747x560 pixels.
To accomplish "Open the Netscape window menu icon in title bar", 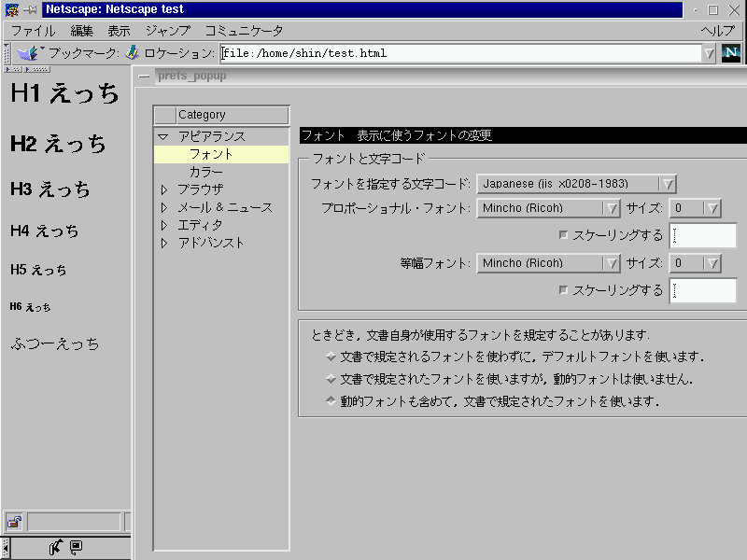I will 11,9.
